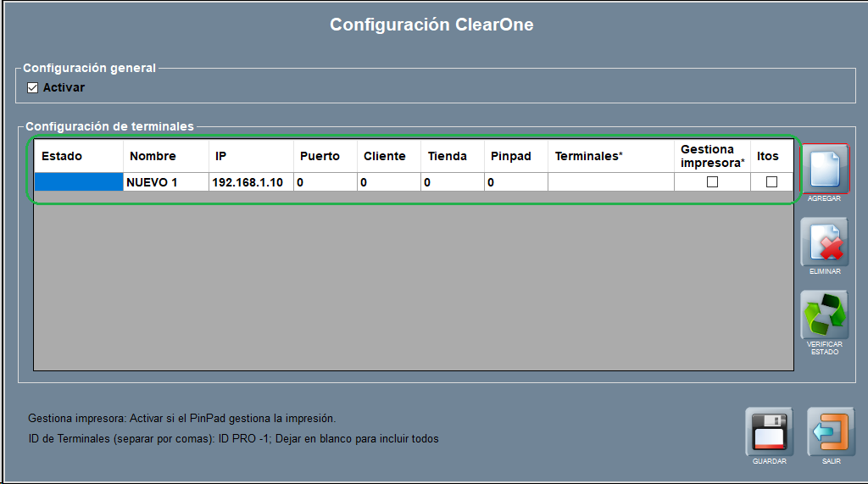Screen dimensions: 868x484
Task: Click the Tienda cell in first row
Action: pos(452,182)
